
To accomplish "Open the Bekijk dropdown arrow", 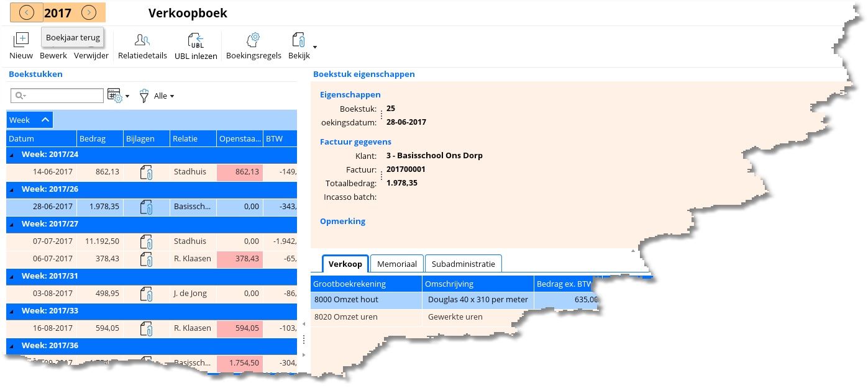I will pyautogui.click(x=314, y=47).
